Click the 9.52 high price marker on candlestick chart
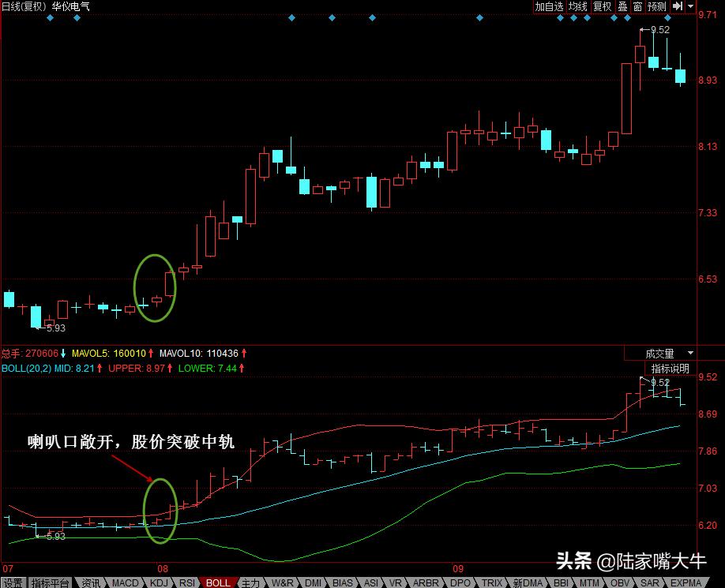Viewport: 725px width, 588px height. pyautogui.click(x=659, y=29)
